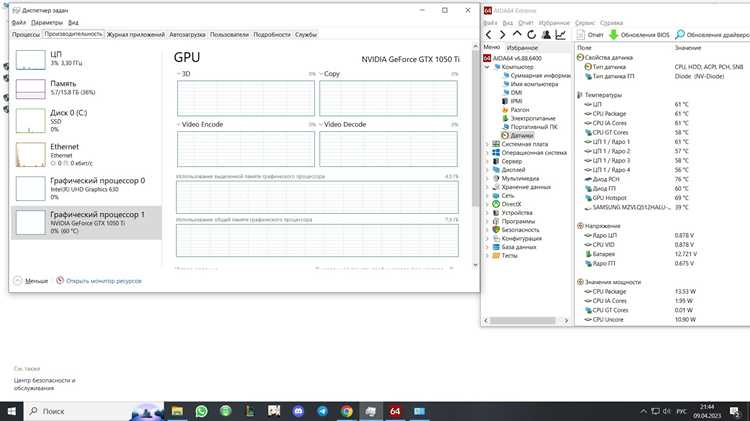Click the forward arrow in AIDA64
Screen dimensions: 750x421
point(502,34)
